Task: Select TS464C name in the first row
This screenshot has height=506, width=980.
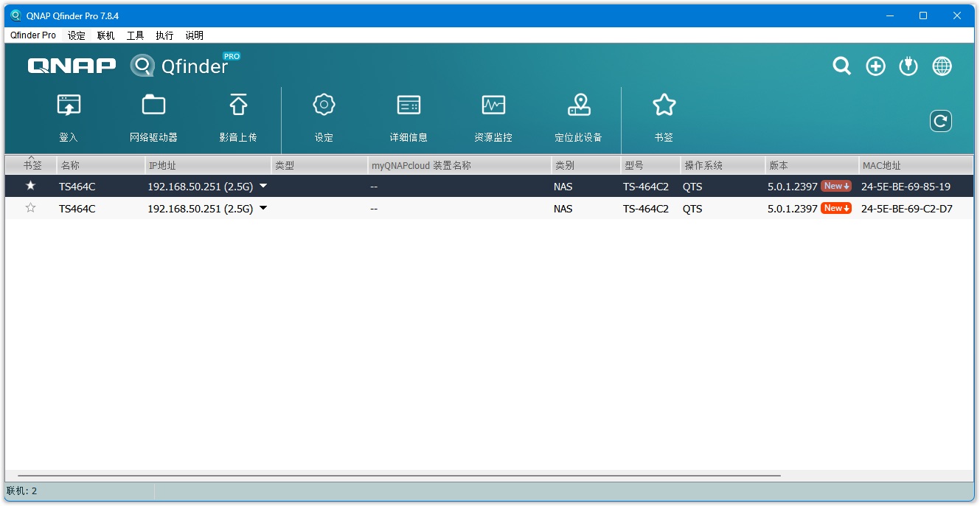Action: pyautogui.click(x=77, y=187)
